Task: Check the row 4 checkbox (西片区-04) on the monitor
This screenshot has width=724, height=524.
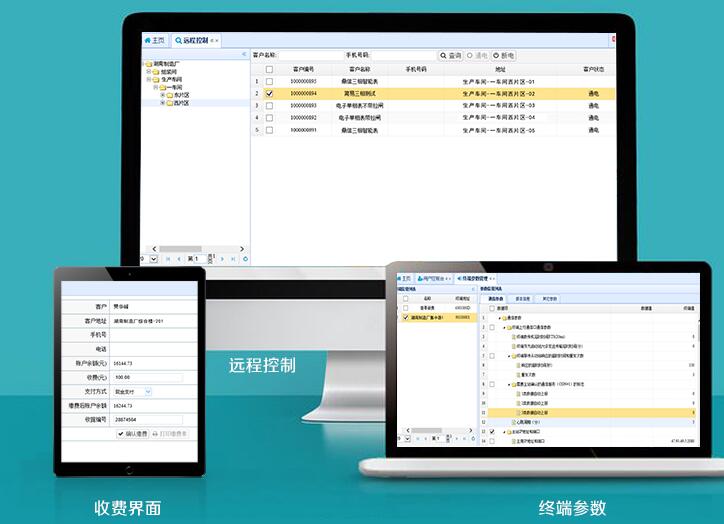Action: 269,118
